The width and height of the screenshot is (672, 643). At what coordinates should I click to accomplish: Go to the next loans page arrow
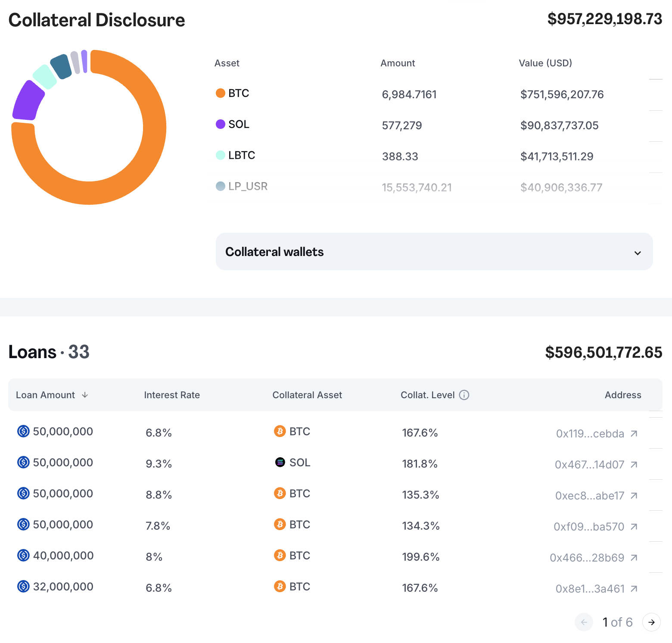pyautogui.click(x=651, y=622)
